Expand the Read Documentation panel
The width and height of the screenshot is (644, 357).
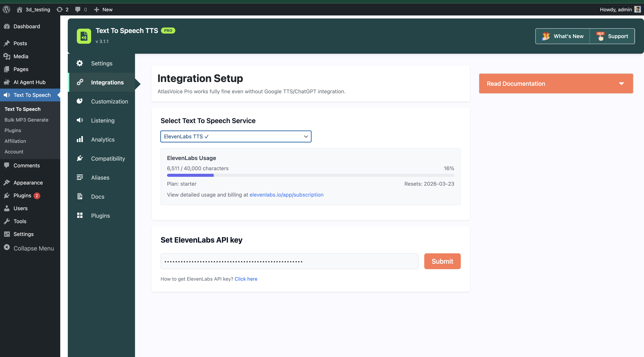tap(555, 83)
